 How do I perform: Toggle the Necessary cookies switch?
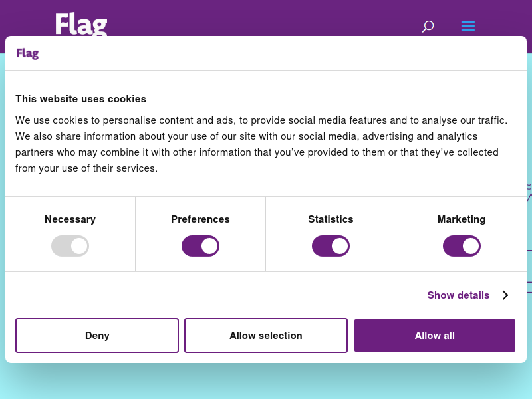pyautogui.click(x=70, y=246)
